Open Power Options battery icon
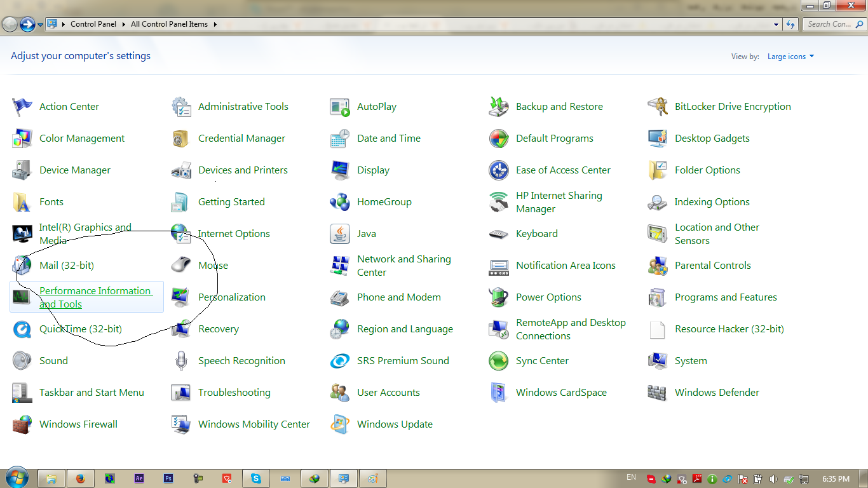This screenshot has height=488, width=868. (499, 297)
